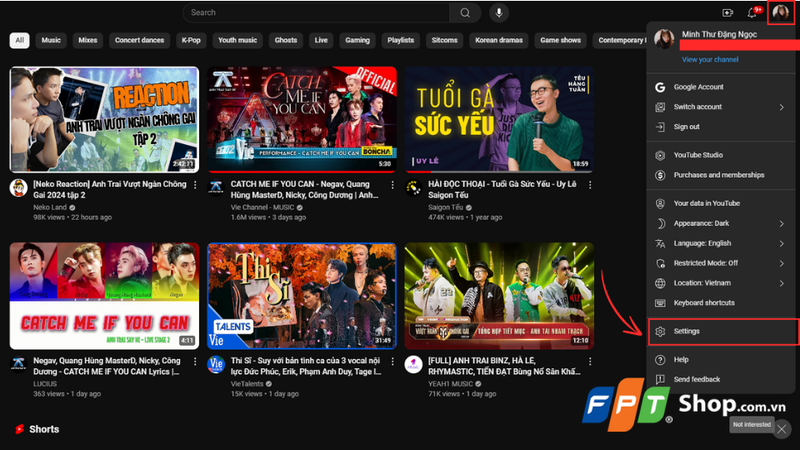The image size is (800, 450).
Task: Expand Restricted Mode: Off submenu
Action: (x=782, y=263)
